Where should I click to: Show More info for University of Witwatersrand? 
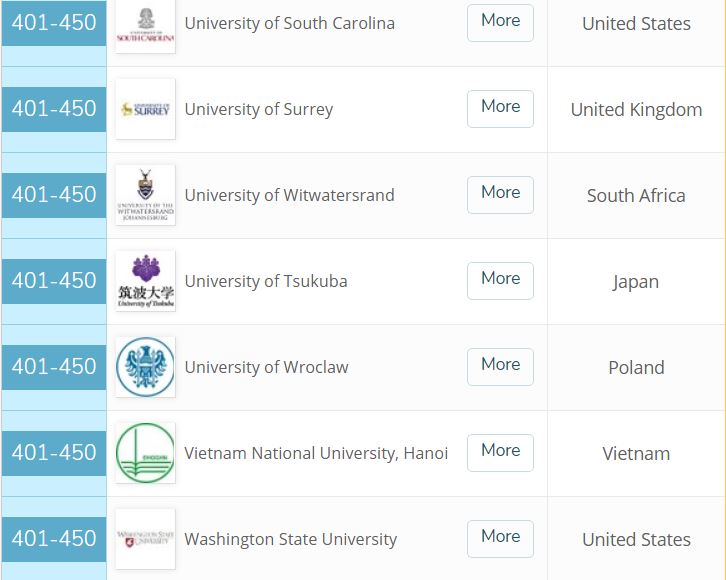(x=500, y=194)
